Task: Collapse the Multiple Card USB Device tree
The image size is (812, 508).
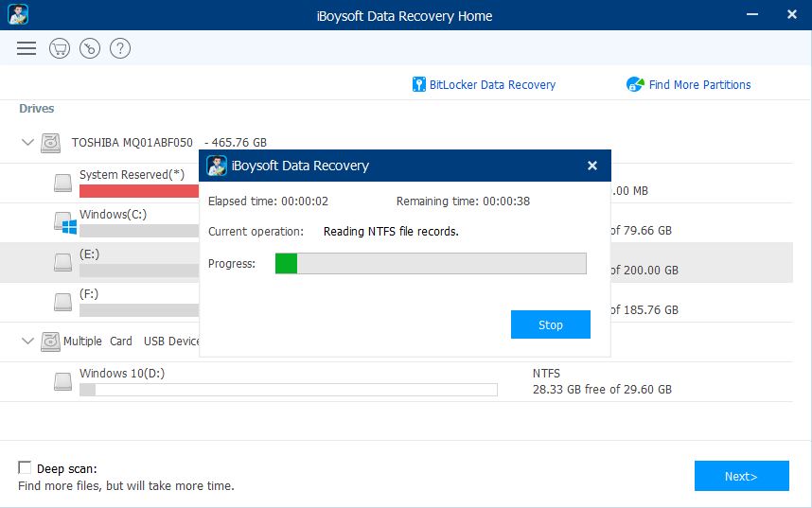Action: coord(27,341)
